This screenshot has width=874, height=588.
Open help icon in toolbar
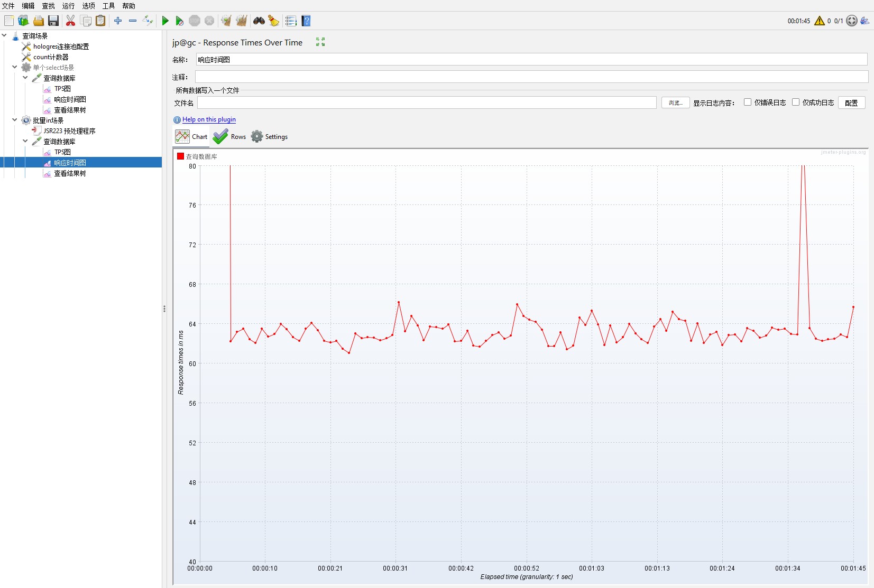[x=306, y=21]
